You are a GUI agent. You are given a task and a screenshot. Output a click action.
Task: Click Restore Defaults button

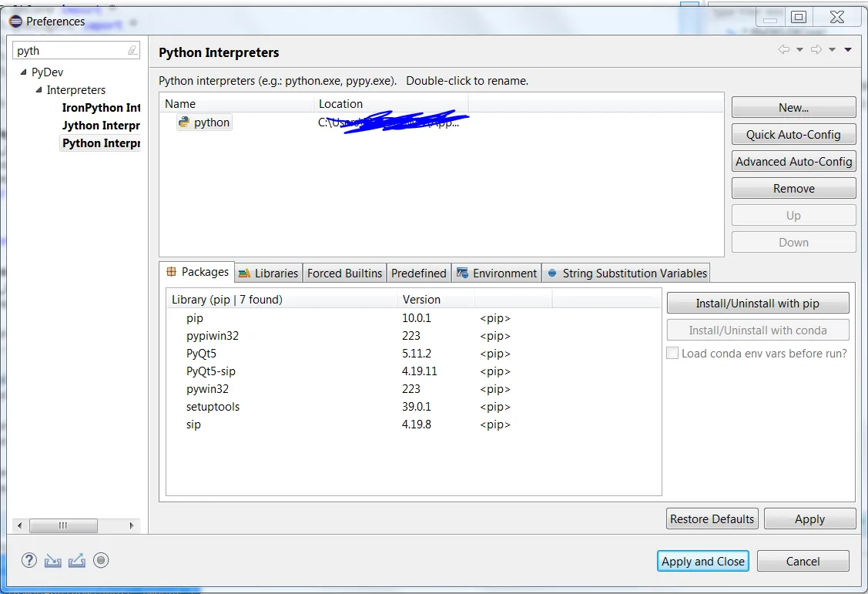712,518
